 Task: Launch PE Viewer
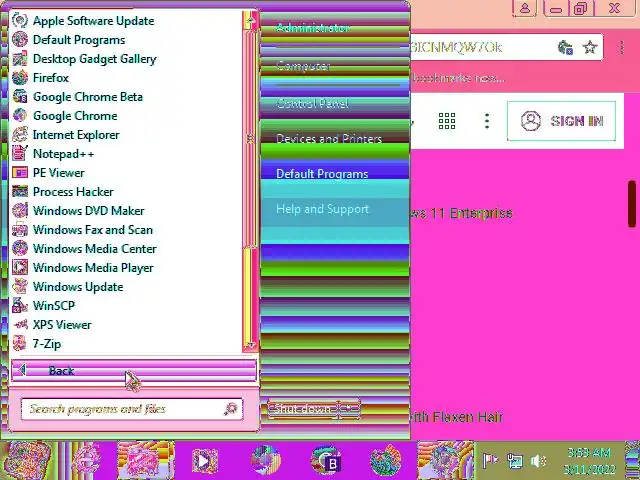pyautogui.click(x=48, y=173)
